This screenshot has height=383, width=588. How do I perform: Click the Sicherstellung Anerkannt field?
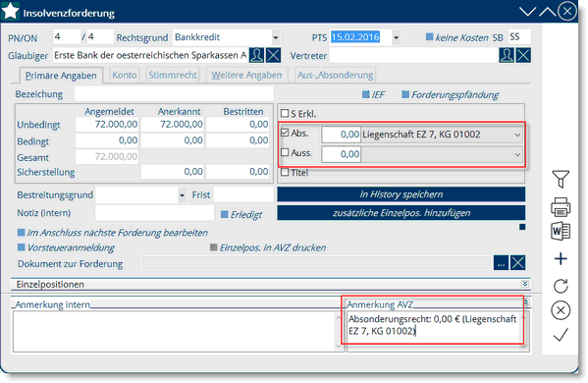click(172, 172)
